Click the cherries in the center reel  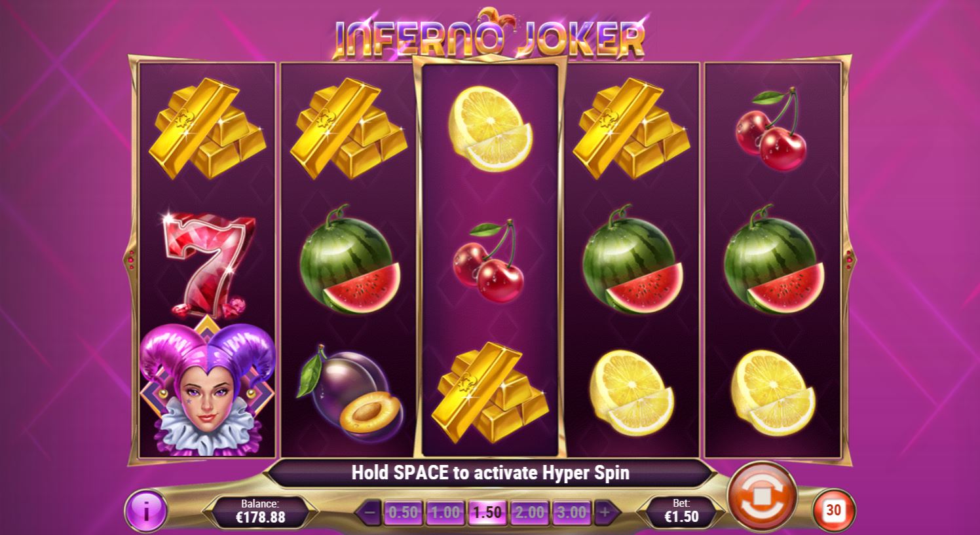pyautogui.click(x=489, y=263)
